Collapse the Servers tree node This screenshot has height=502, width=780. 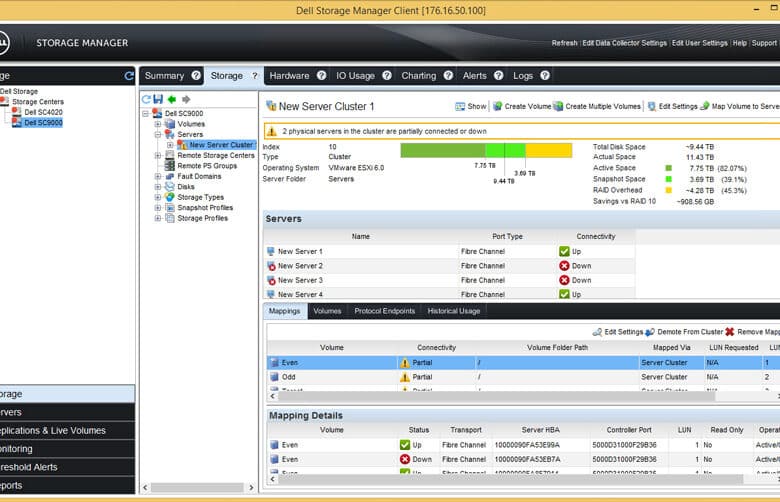[158, 134]
